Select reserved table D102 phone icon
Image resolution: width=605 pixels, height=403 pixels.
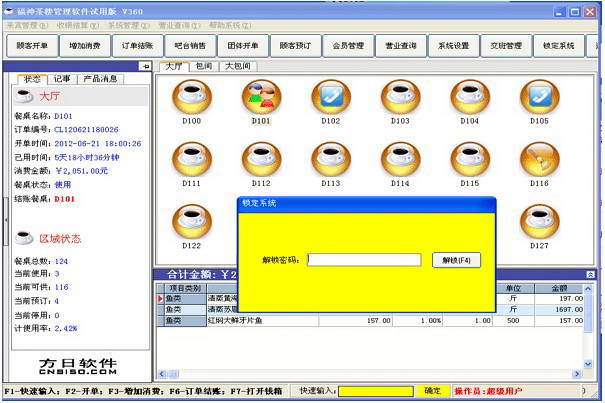tap(331, 97)
